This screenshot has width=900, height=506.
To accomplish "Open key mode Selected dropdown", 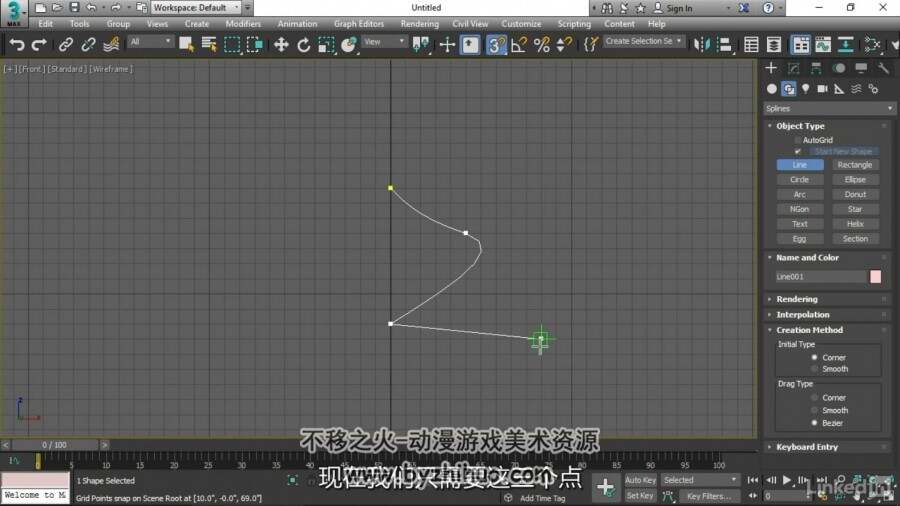I will [700, 480].
